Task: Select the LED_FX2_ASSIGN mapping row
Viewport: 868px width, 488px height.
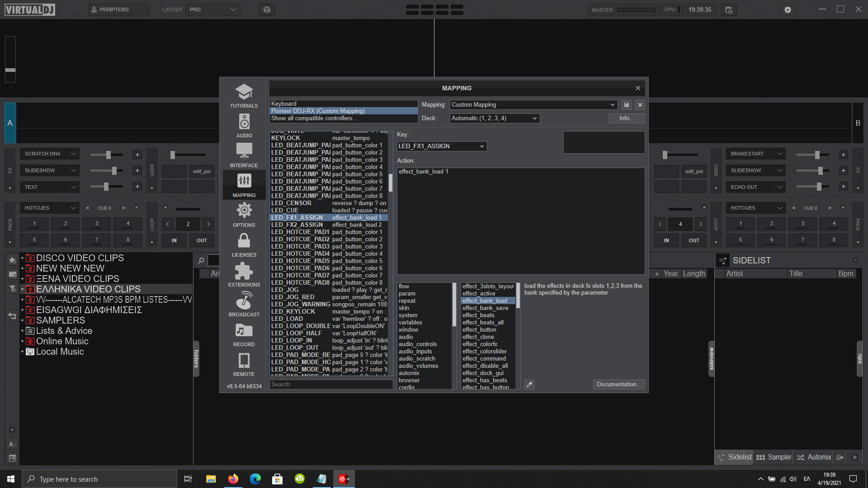Action: pos(329,225)
